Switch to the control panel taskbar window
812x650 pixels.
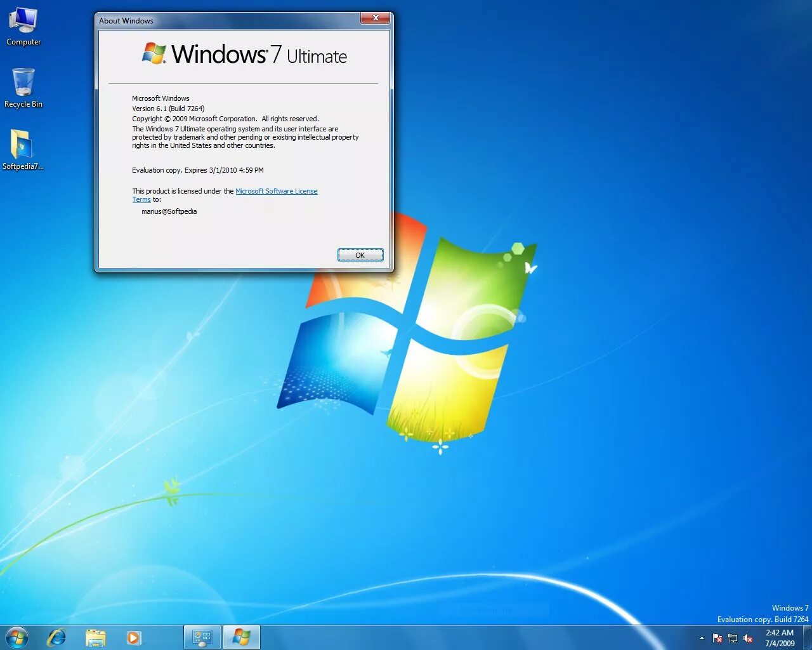point(202,637)
